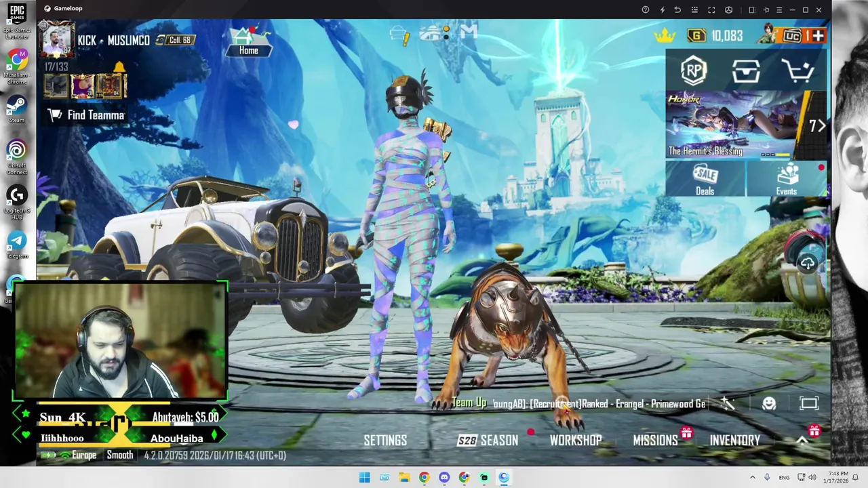
Task: Click the M mail icon at top
Action: point(469,32)
